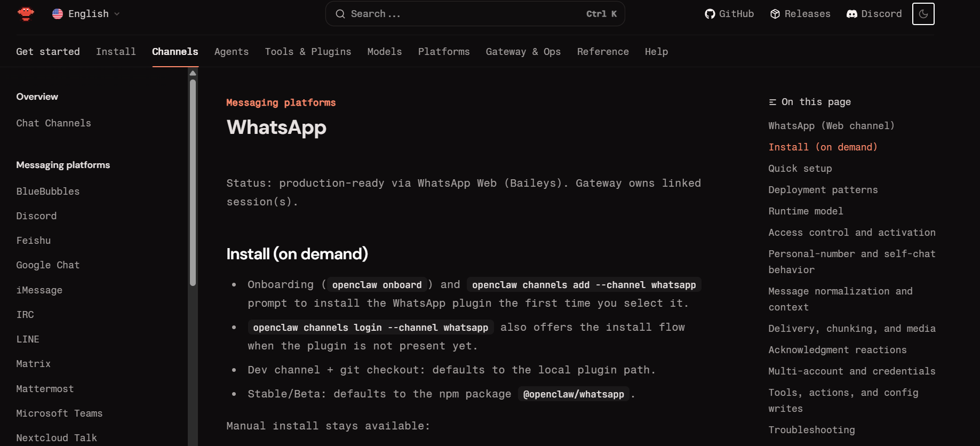This screenshot has width=980, height=446.
Task: Click the GitHub octocat icon
Action: 710,14
